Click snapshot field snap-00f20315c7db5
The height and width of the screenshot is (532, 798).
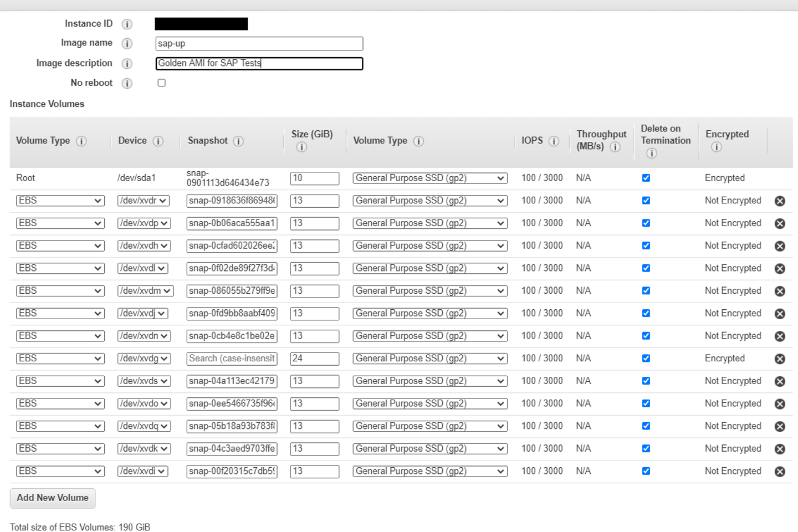click(x=232, y=472)
